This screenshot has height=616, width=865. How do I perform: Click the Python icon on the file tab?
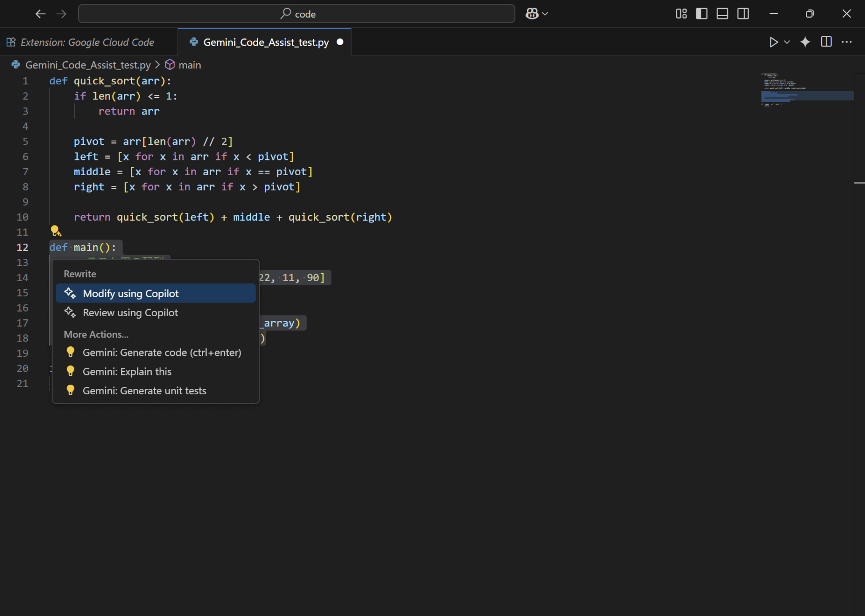pos(194,42)
